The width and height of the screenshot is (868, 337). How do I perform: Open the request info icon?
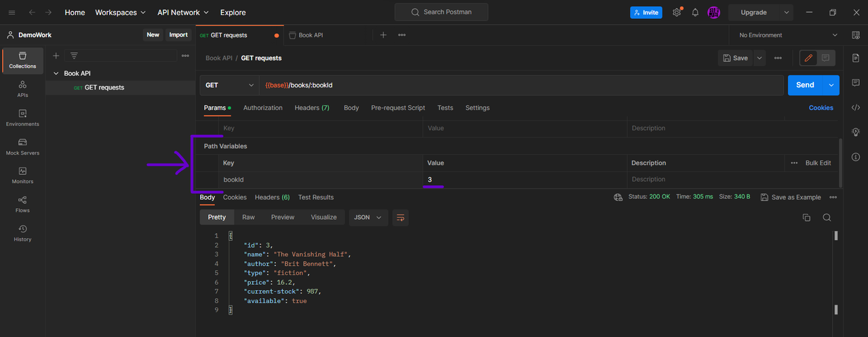856,157
